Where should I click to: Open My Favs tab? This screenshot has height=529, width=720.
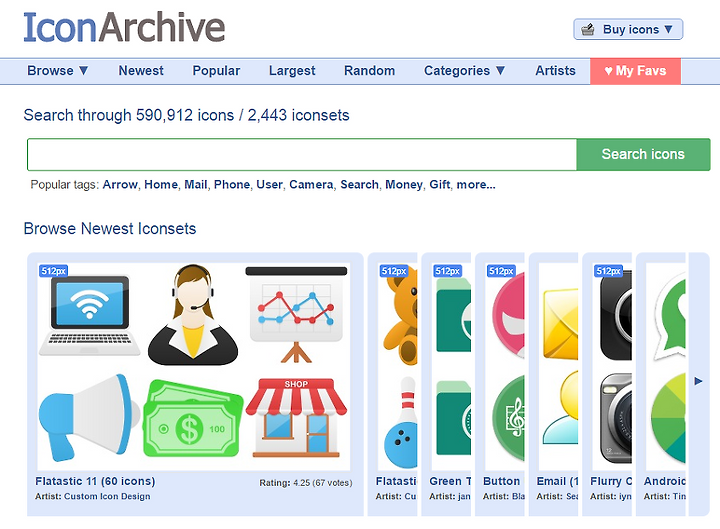(636, 71)
